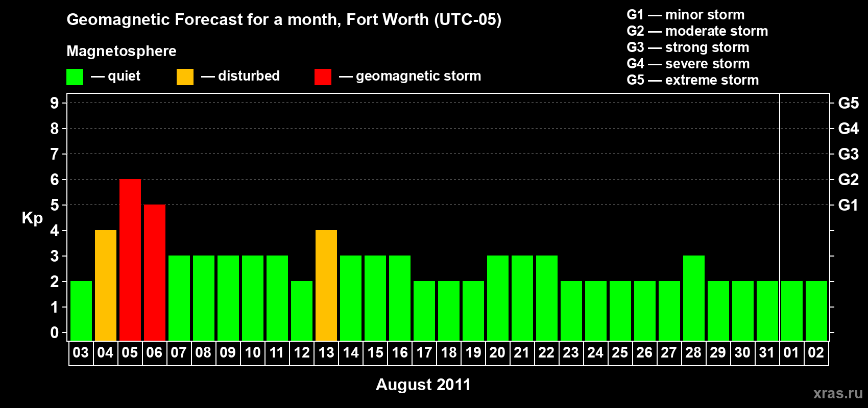Viewport: 868px width, 408px height.
Task: Select the green bar for day 12
Action: click(302, 311)
